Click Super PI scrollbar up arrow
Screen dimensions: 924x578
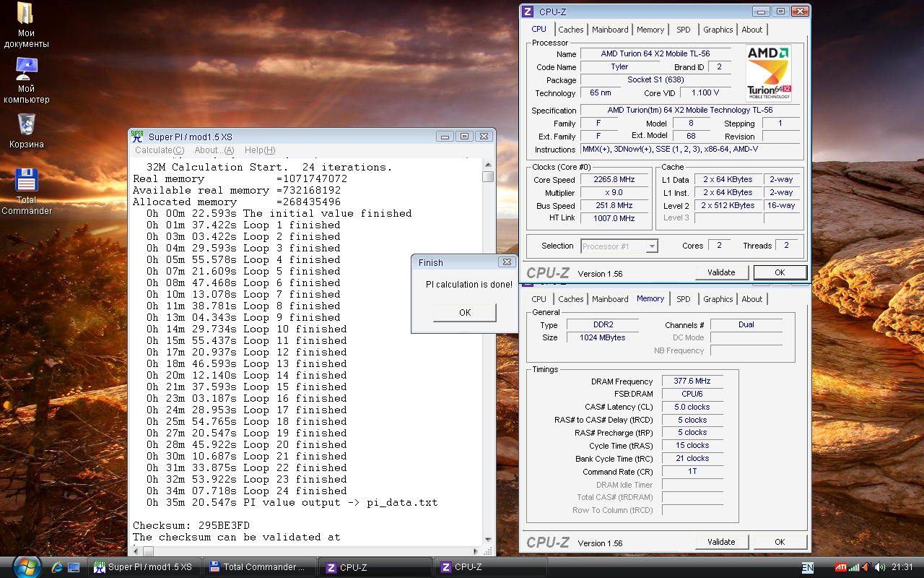(489, 164)
